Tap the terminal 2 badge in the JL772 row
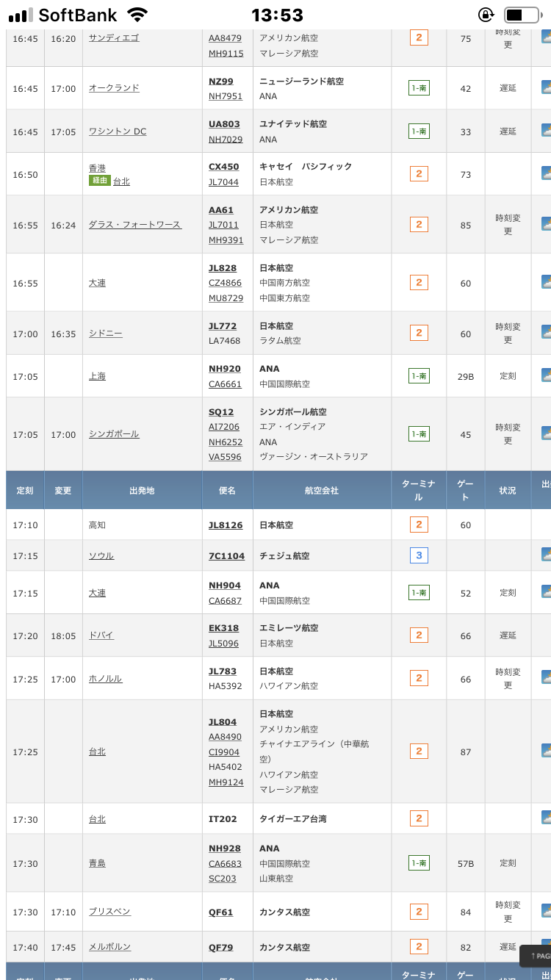The height and width of the screenshot is (980, 551). pos(419,333)
